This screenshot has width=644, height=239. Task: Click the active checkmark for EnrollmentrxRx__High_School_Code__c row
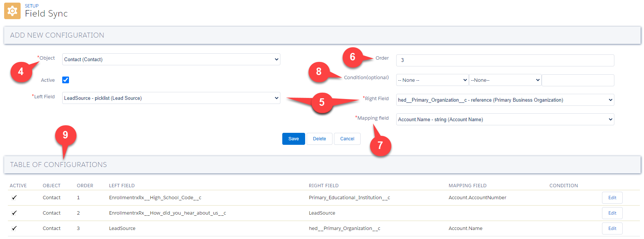[14, 198]
